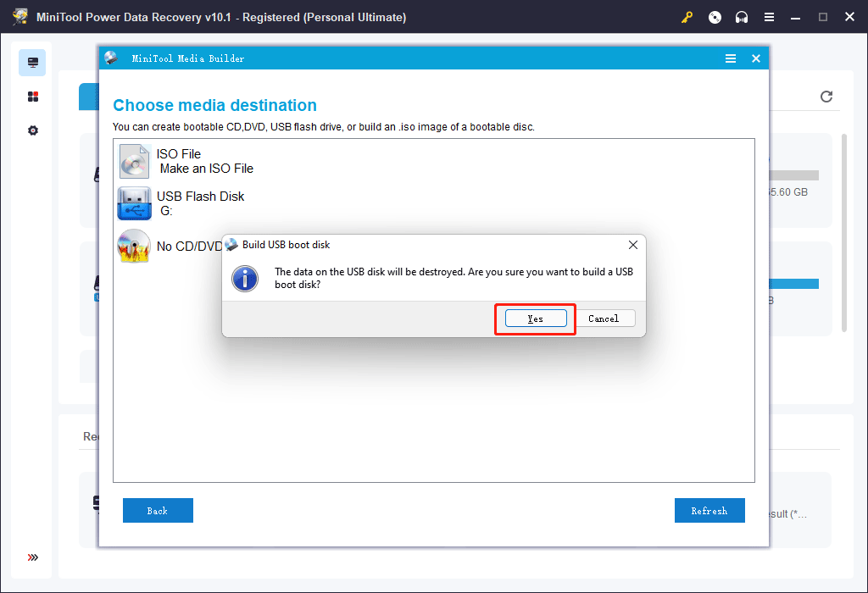Open the four-squares utilities icon in sidebar
Image resolution: width=868 pixels, height=593 pixels.
(x=33, y=97)
